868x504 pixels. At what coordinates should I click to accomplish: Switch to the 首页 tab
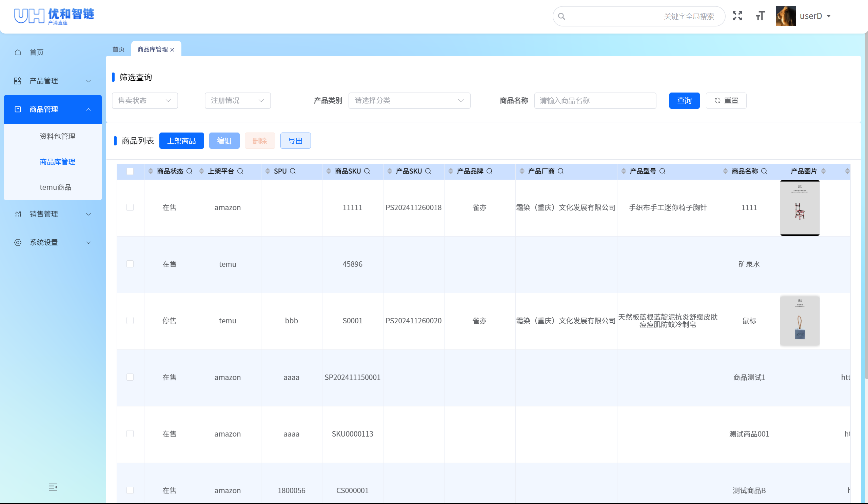pos(118,49)
